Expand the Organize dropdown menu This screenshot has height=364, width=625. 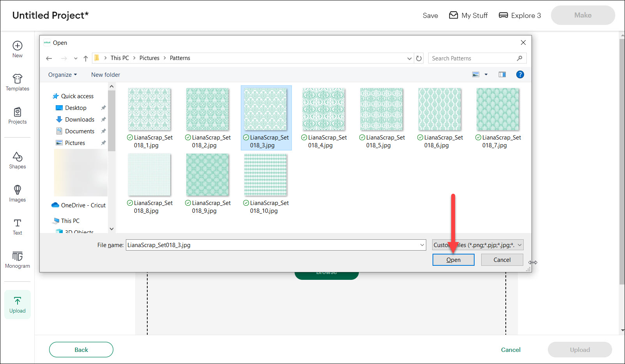(x=62, y=75)
